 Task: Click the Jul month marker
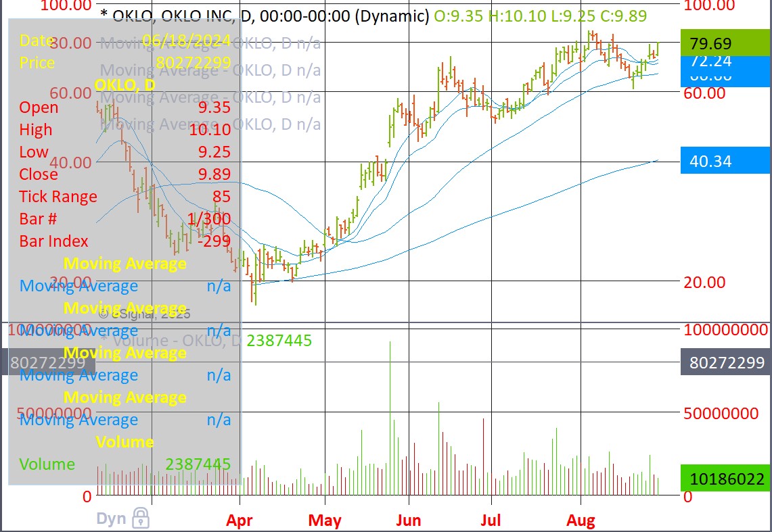[x=491, y=521]
